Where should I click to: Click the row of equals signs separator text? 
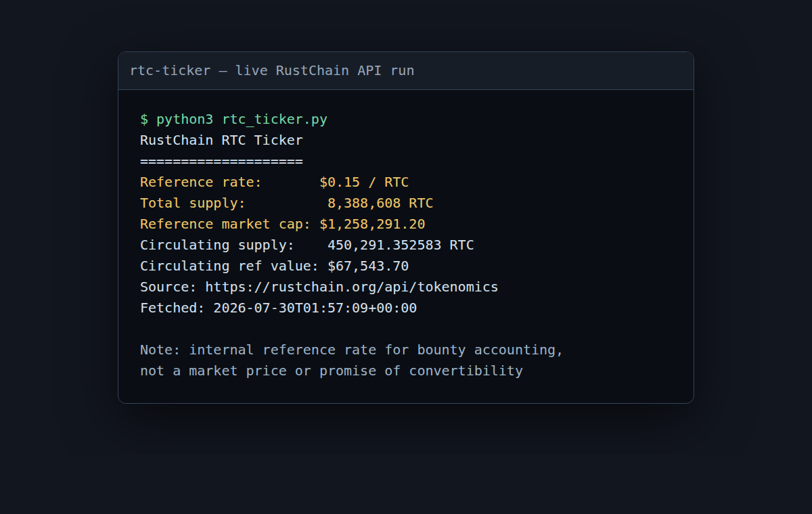221,162
